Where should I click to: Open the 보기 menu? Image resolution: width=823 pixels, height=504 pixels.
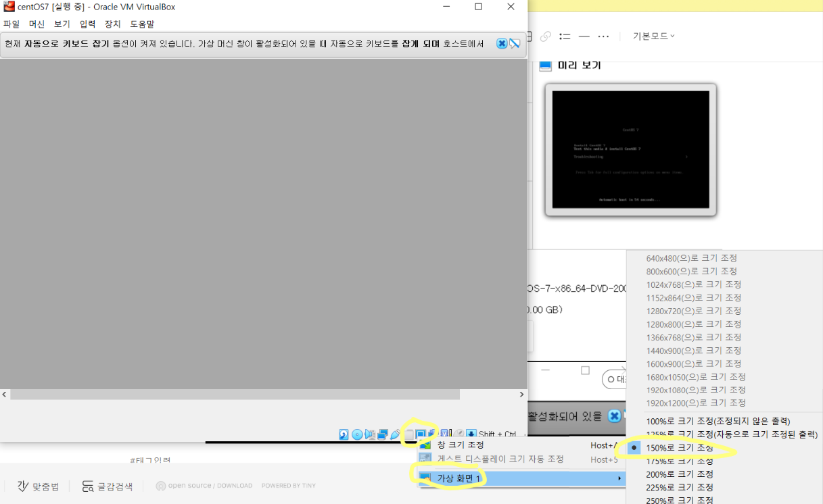click(x=62, y=24)
